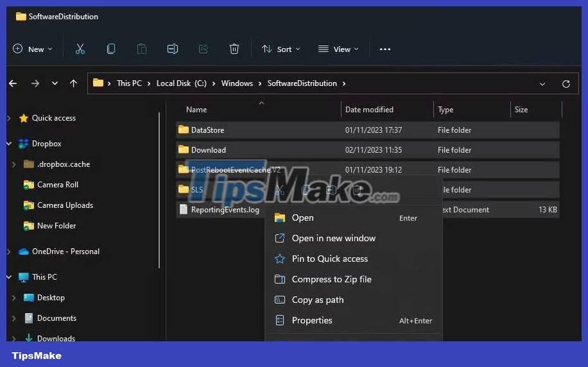
Task: Sort by the Size column header
Action: [x=521, y=110]
